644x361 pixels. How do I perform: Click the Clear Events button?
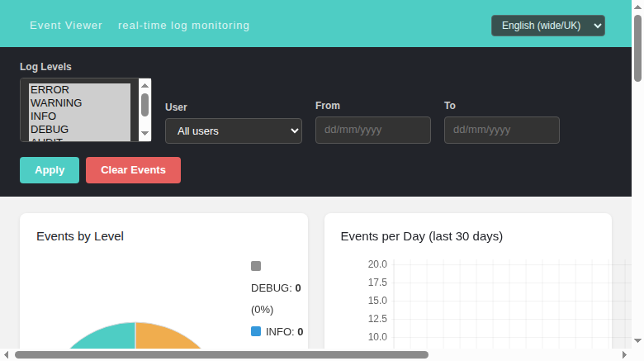click(133, 170)
